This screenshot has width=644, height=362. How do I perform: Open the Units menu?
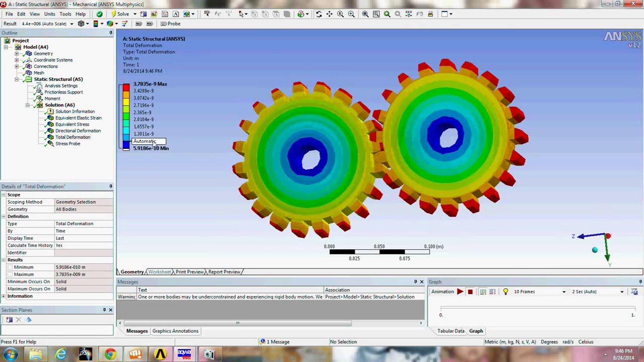pos(49,14)
